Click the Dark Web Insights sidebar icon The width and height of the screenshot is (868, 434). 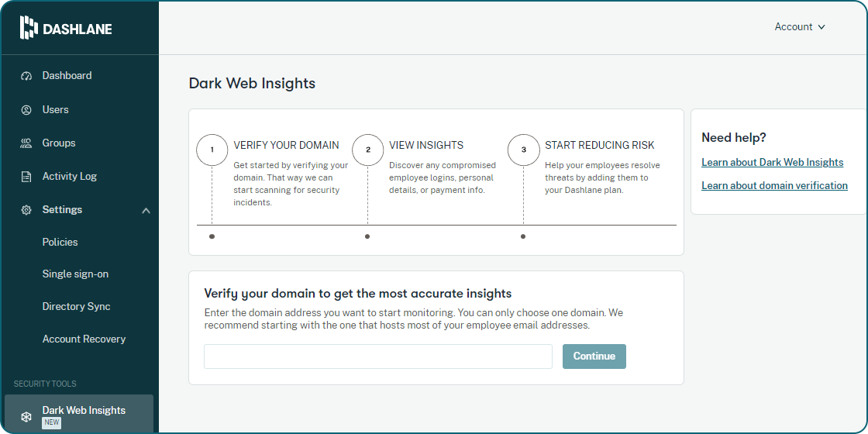26,416
